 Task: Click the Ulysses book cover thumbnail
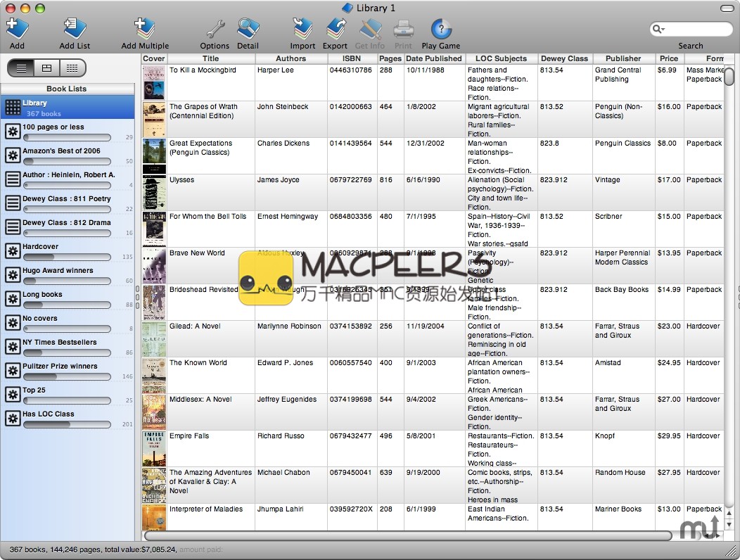[x=154, y=192]
